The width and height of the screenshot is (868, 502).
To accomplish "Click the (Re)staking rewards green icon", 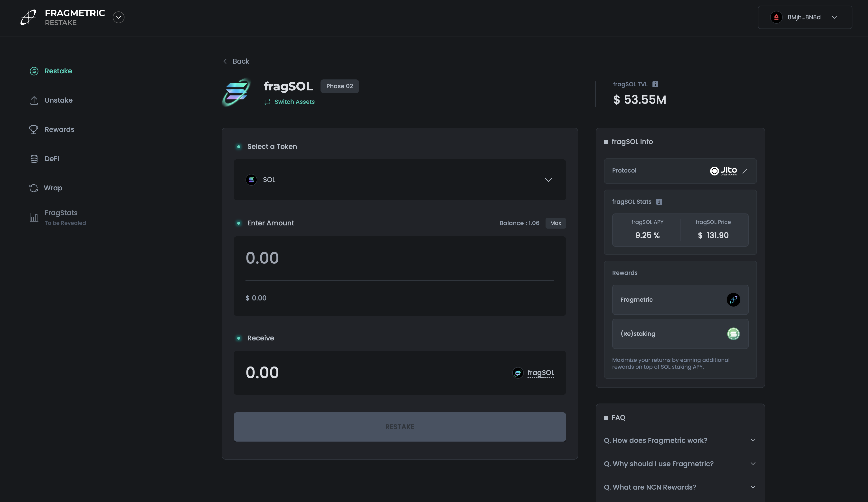I will pyautogui.click(x=733, y=334).
